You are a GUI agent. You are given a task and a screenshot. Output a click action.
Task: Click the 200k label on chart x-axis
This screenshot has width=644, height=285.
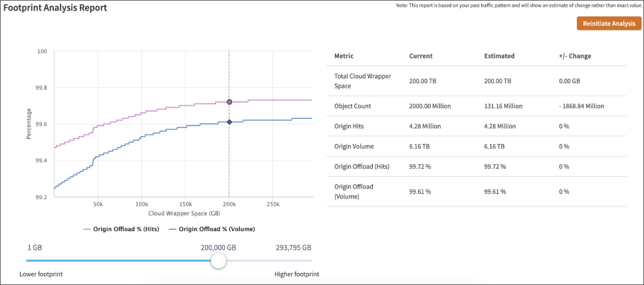tap(229, 205)
